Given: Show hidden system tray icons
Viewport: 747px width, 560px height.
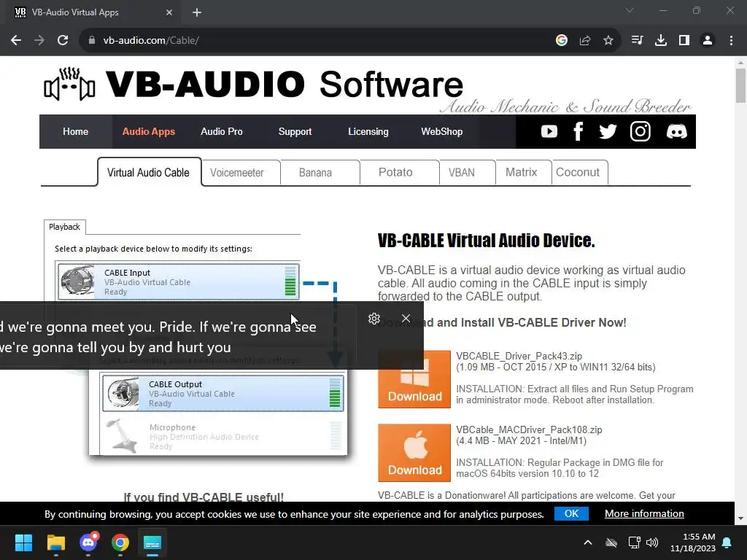Looking at the screenshot, I should tap(588, 542).
